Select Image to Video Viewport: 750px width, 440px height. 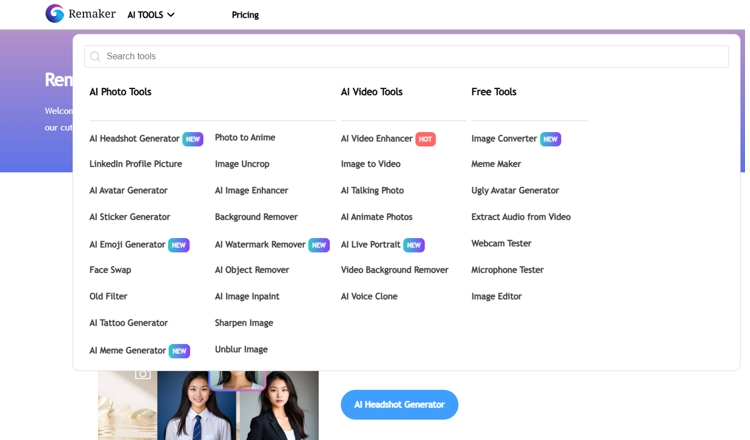point(371,164)
